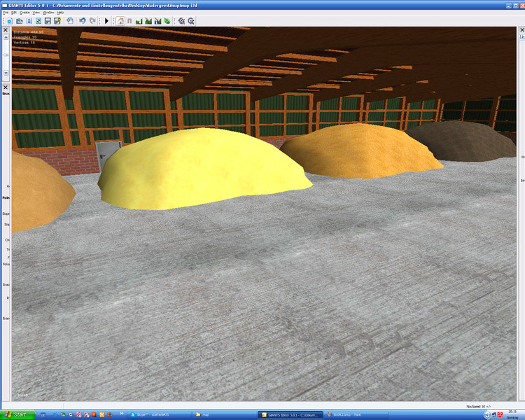The image size is (525, 420).
Task: Click the red antivirus tray icon
Action: (500, 414)
